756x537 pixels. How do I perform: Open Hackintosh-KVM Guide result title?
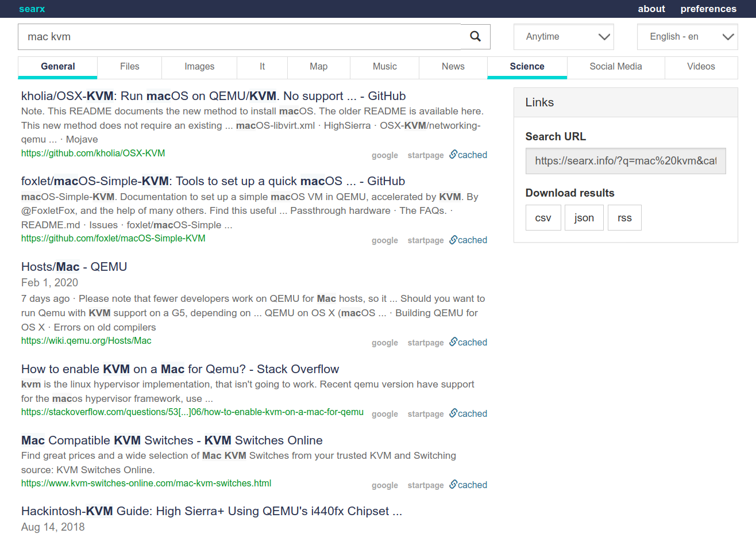[211, 511]
